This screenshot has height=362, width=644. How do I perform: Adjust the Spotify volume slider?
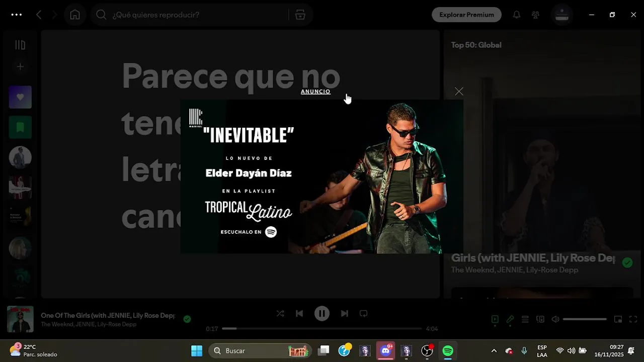pos(585,319)
